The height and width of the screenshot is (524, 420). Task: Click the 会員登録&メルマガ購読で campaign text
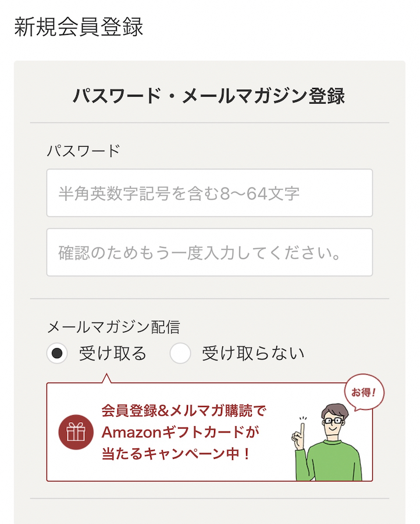(184, 410)
